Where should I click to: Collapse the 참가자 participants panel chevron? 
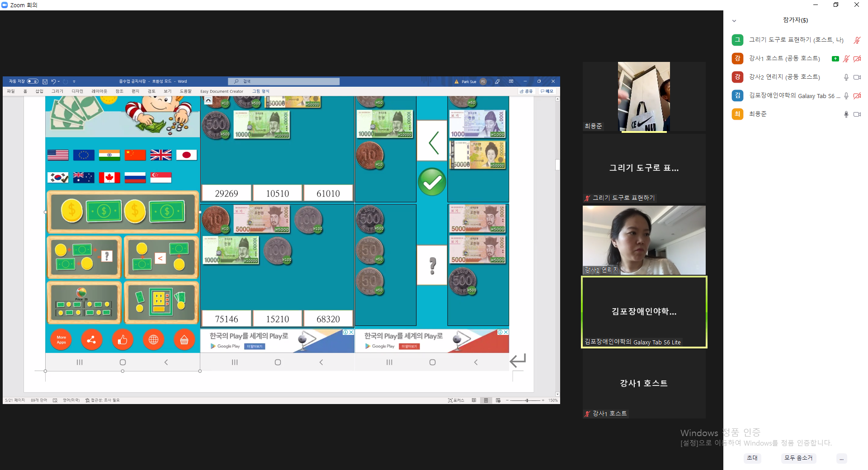(734, 20)
